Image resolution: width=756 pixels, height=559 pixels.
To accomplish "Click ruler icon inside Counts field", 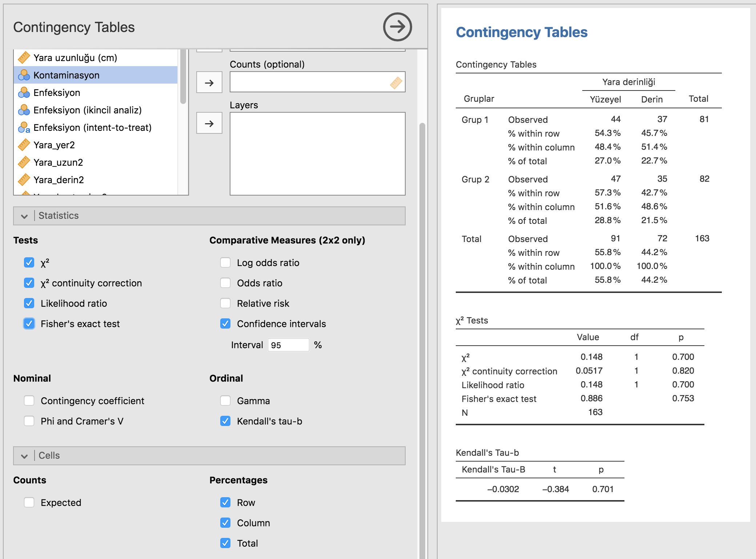I will click(396, 83).
